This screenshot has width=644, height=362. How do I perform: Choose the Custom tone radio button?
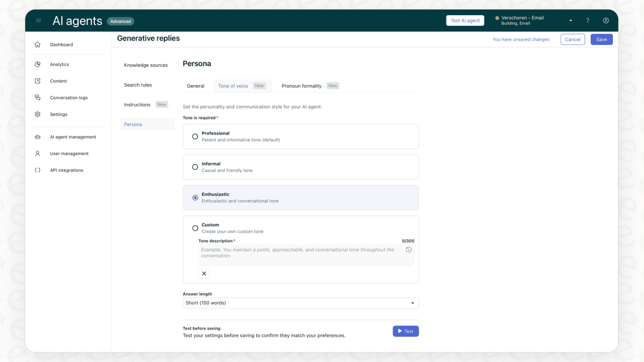(x=195, y=228)
